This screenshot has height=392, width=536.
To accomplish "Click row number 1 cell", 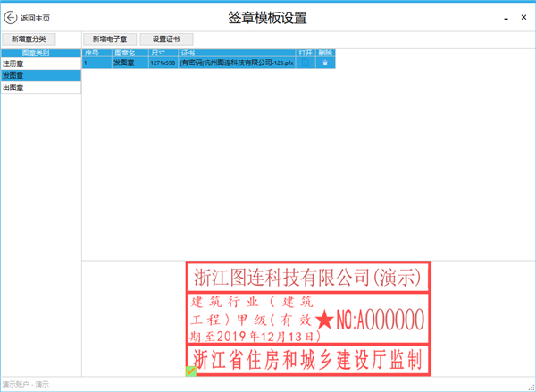I will pos(97,63).
